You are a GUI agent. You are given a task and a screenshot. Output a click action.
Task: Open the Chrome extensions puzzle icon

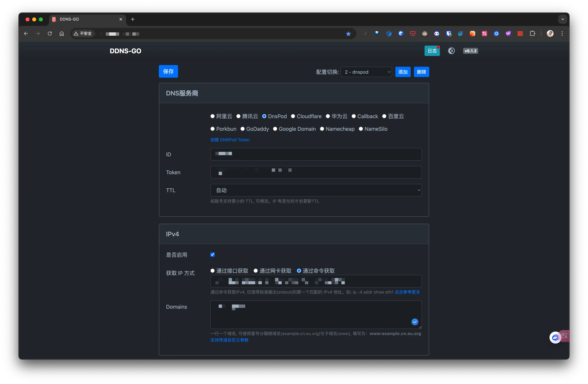click(532, 34)
